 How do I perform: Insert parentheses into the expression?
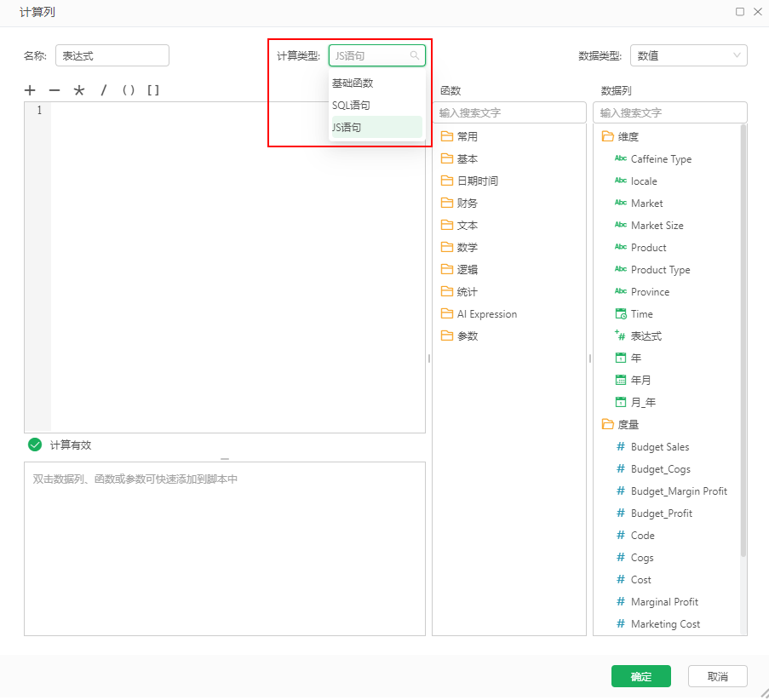click(129, 90)
